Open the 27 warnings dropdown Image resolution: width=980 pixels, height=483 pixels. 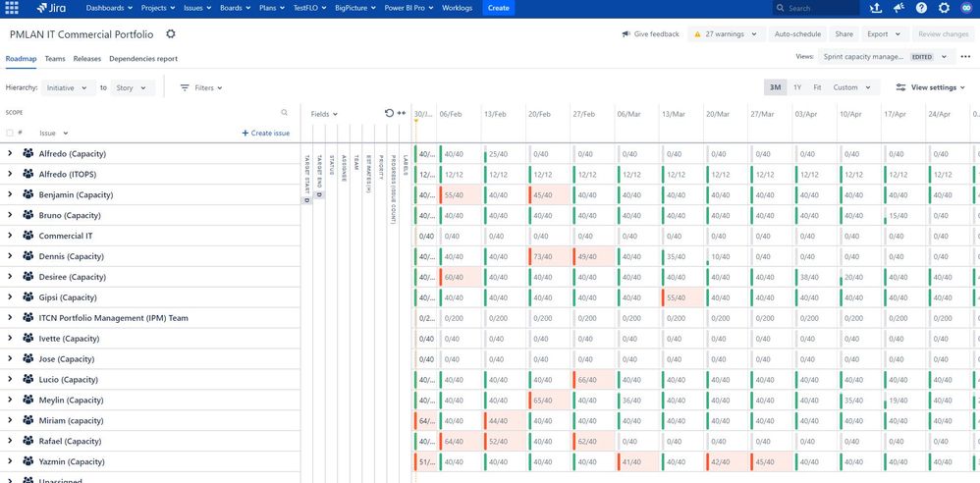726,33
